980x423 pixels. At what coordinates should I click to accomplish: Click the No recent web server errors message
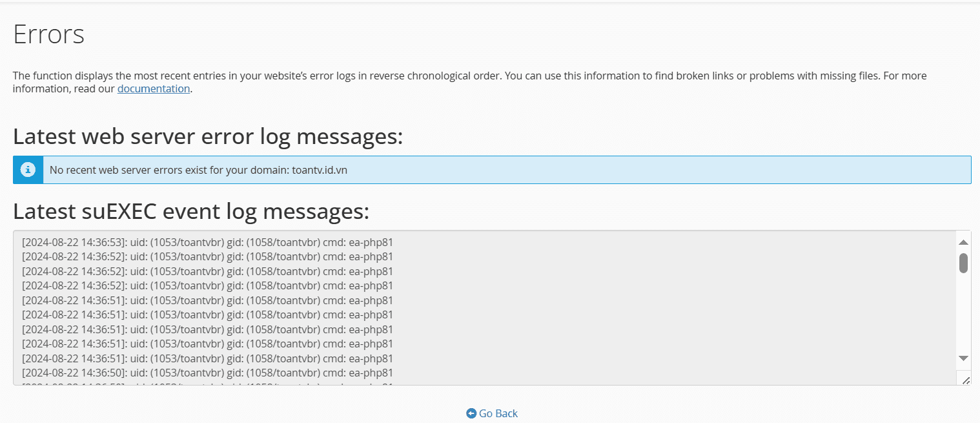[170, 170]
